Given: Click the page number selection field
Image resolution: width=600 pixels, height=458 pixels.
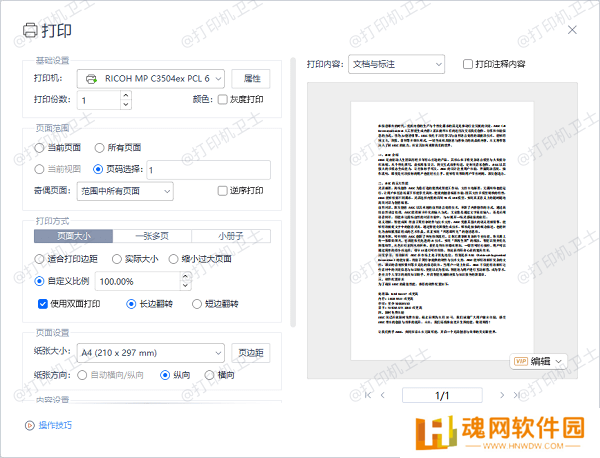Looking at the screenshot, I should click(209, 170).
